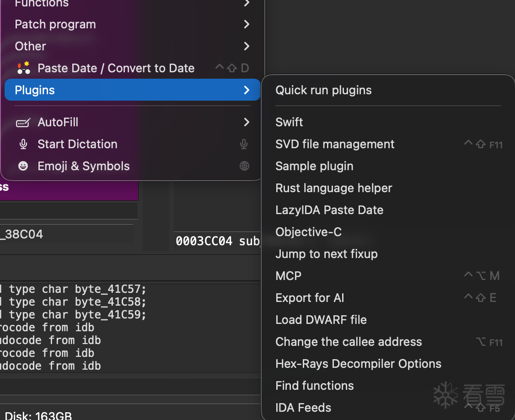This screenshot has width=515, height=420.
Task: Choose Load DWARF file
Action: coord(321,320)
